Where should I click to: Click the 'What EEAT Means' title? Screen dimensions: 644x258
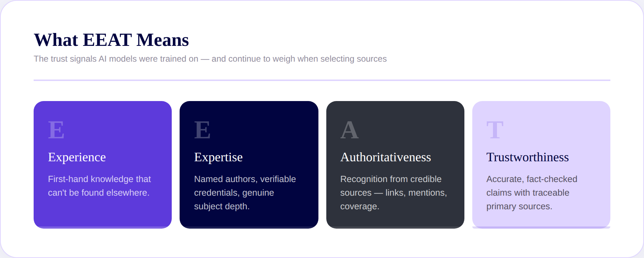click(x=111, y=40)
